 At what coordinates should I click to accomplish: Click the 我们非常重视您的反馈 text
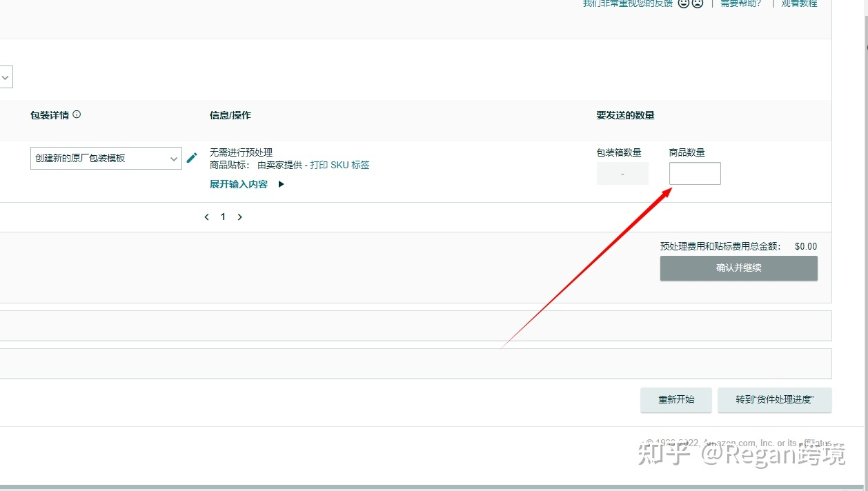627,3
